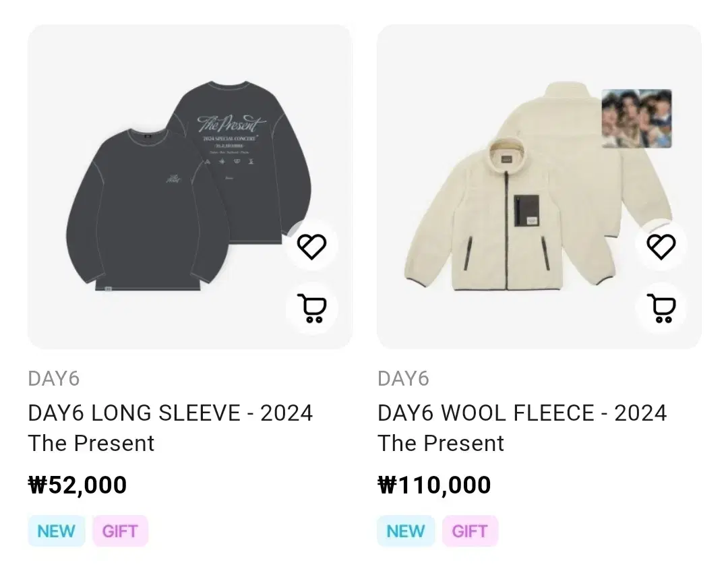
Task: View the photocard thumbnail on fleece image
Action: point(636,119)
